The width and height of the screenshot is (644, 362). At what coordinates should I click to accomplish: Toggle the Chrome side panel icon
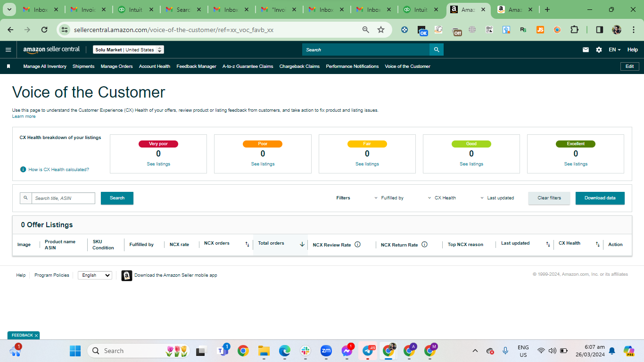600,30
